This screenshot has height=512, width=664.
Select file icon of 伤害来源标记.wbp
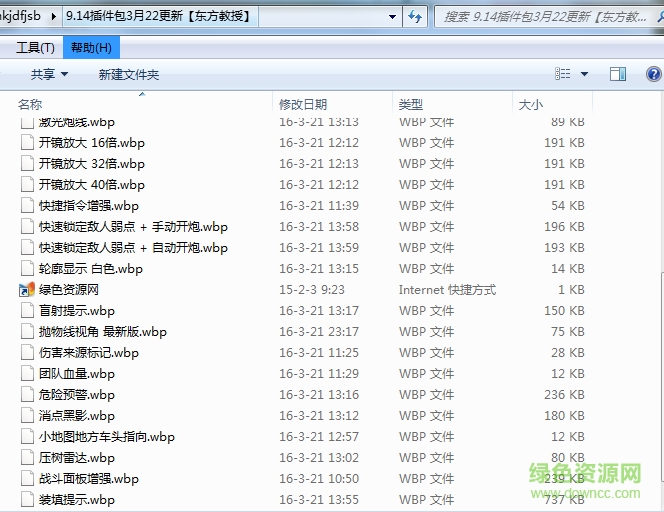[x=28, y=352]
